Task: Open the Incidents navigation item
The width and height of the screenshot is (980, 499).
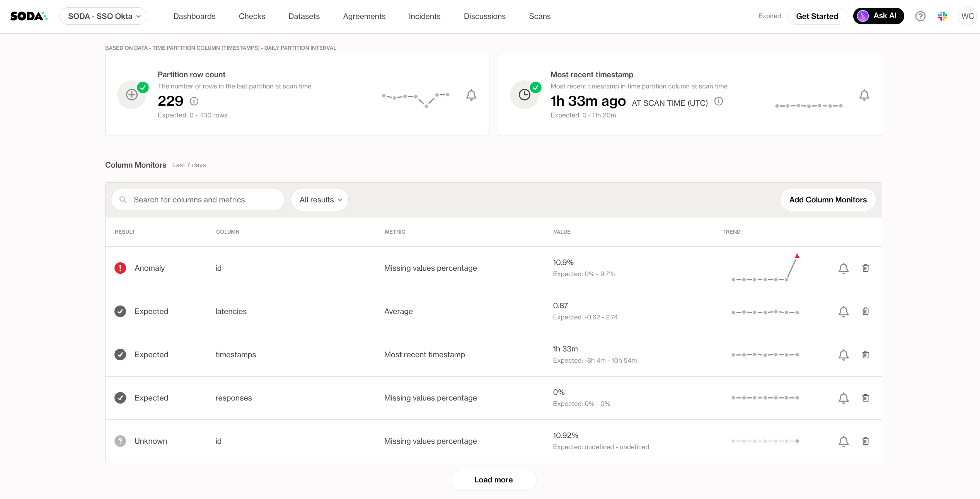Action: (x=424, y=16)
